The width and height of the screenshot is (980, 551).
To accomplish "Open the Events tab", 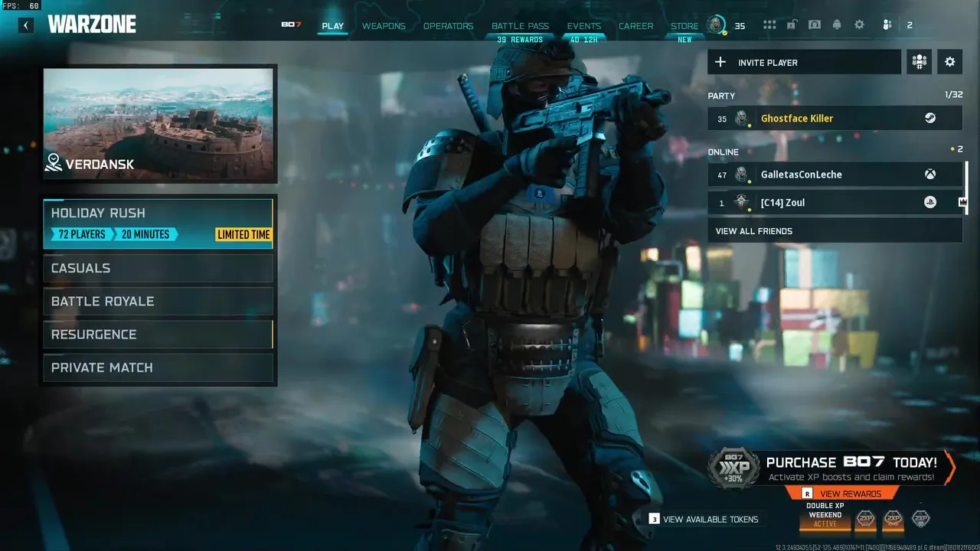I will [x=584, y=26].
